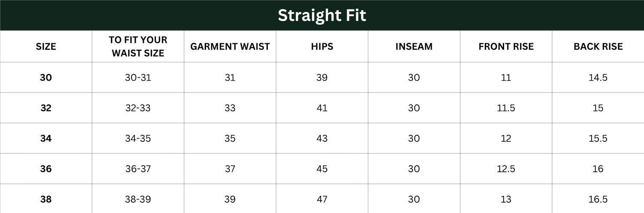Image resolution: width=644 pixels, height=213 pixels.
Task: Select the BACK RISE column header
Action: tap(598, 46)
